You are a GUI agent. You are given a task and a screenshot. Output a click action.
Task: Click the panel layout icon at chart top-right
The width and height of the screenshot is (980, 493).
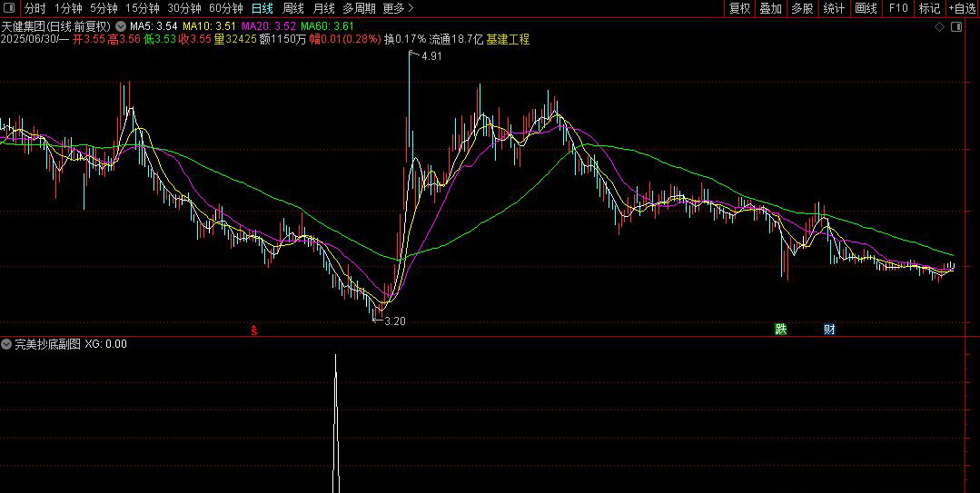(956, 27)
